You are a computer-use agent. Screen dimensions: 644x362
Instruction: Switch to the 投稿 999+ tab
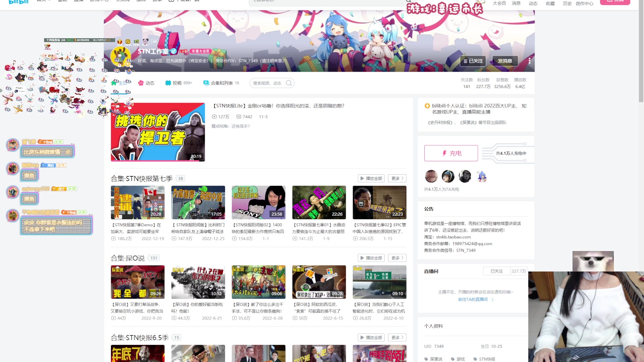point(179,83)
